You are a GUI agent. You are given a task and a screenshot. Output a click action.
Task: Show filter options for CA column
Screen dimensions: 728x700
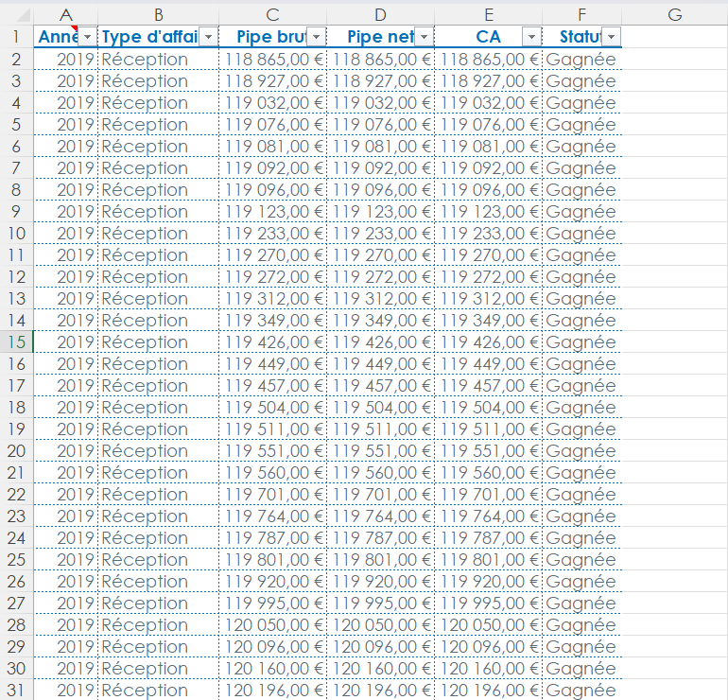pyautogui.click(x=531, y=37)
